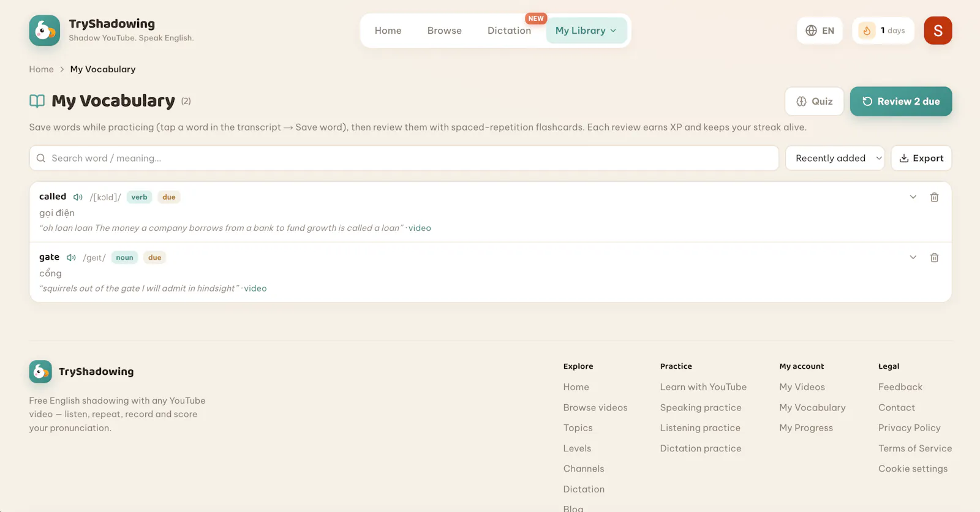
Task: Click the TryShadowing footer logo
Action: pos(40,372)
